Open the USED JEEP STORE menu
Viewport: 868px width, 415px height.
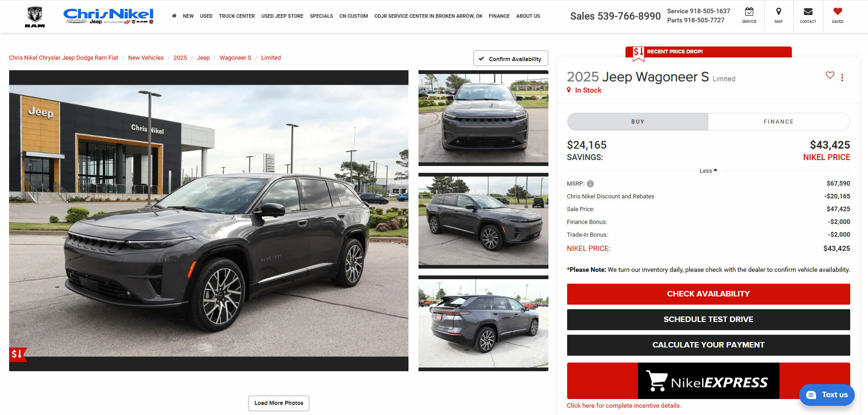tap(282, 16)
